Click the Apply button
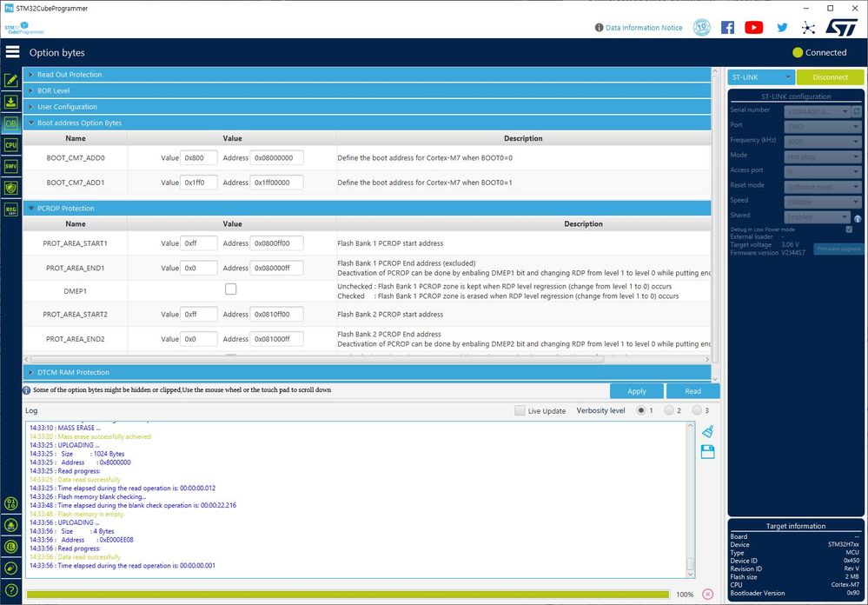868x605 pixels. coord(637,391)
